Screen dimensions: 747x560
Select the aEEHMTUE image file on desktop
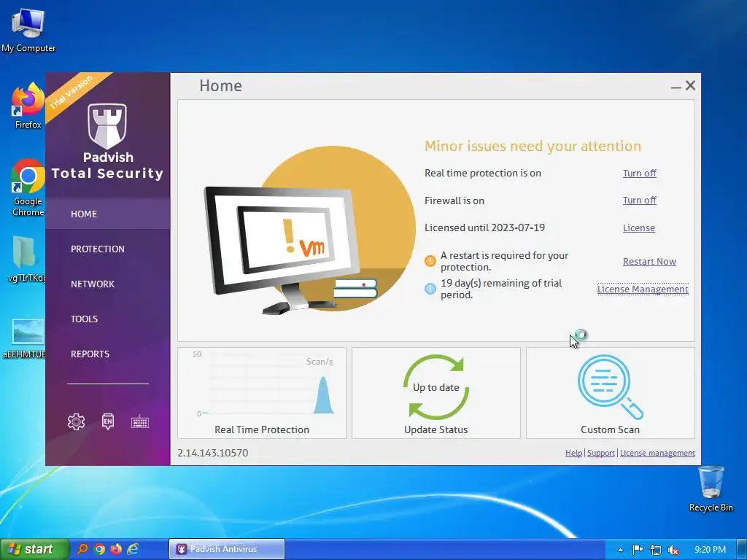[25, 338]
